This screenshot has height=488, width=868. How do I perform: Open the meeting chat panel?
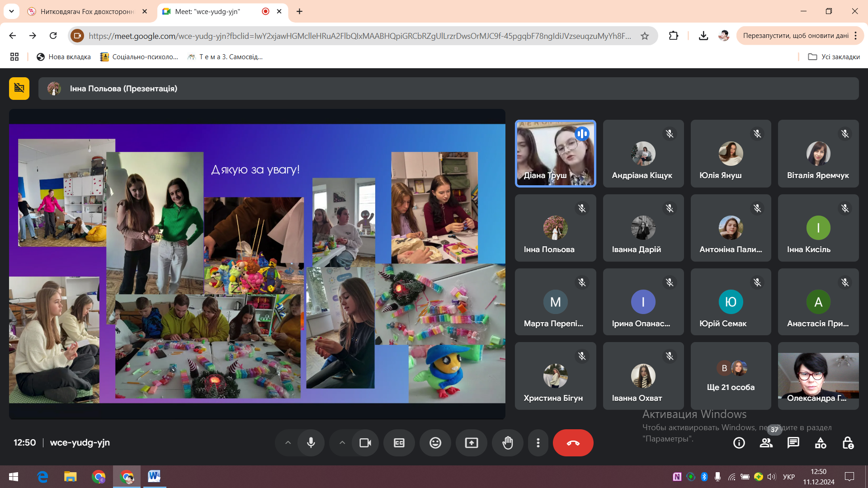[793, 443]
